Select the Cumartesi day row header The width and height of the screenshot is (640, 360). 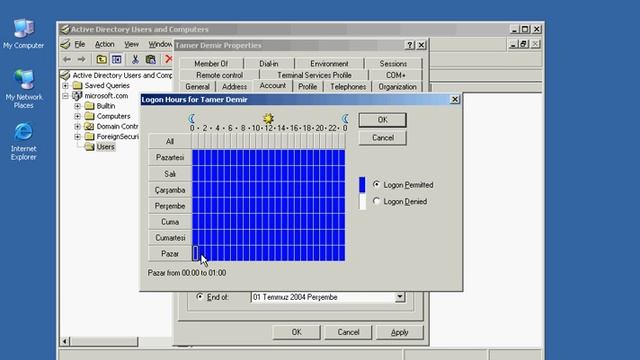[x=170, y=238]
